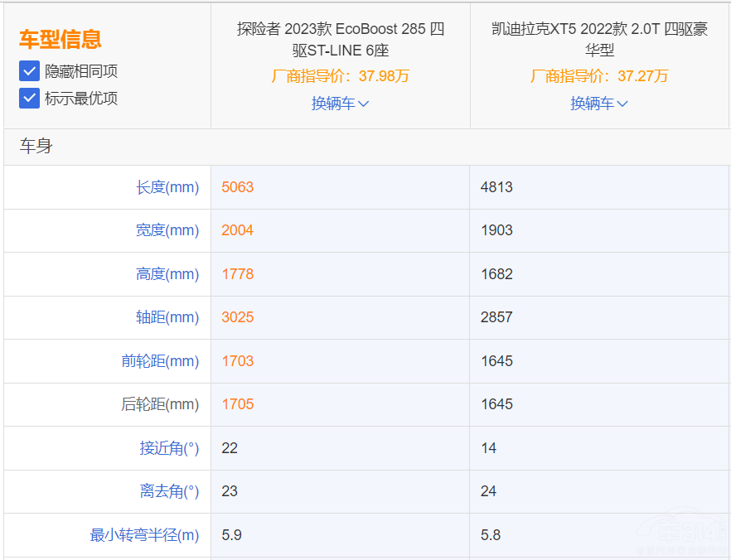This screenshot has height=560, width=731.
Task: Click the 前轮距(mm) parameter label
Action: pyautogui.click(x=160, y=361)
